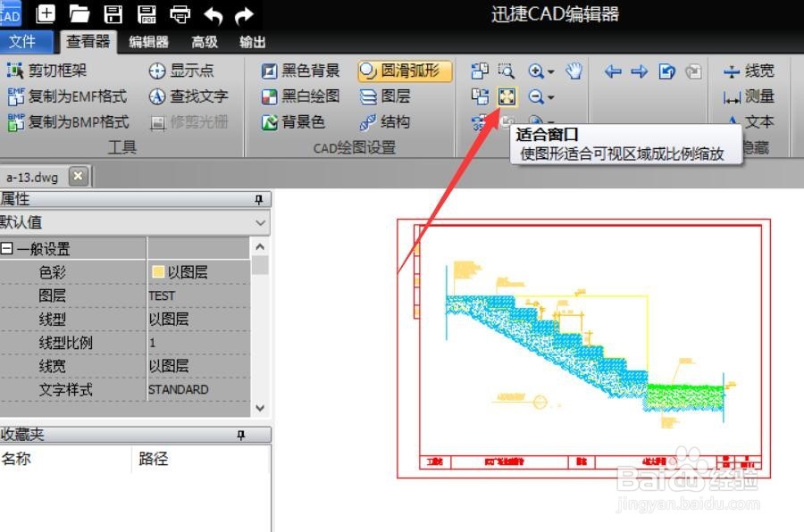
Task: Click the 适合窗口 fit to window icon
Action: (x=507, y=96)
